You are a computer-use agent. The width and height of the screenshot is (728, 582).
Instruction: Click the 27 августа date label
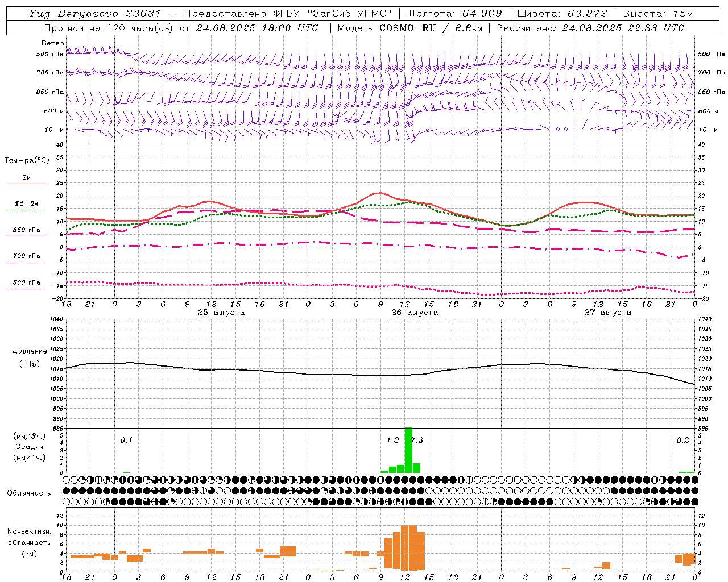[608, 313]
